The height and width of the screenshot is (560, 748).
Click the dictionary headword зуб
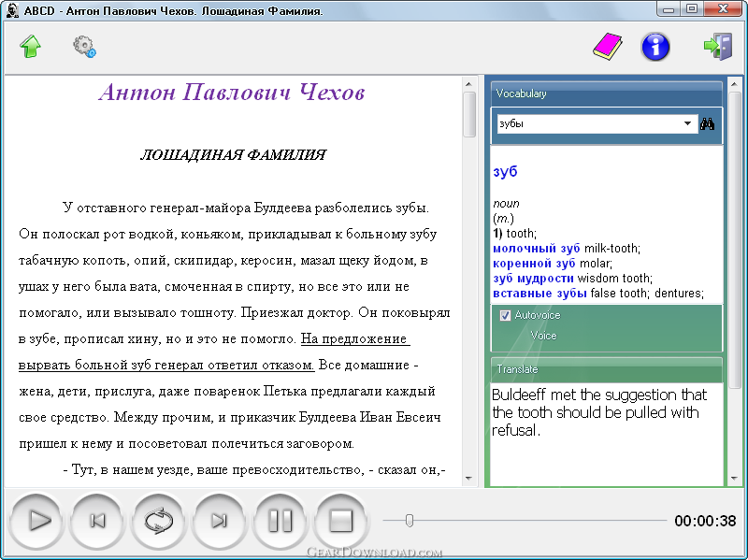(x=505, y=172)
